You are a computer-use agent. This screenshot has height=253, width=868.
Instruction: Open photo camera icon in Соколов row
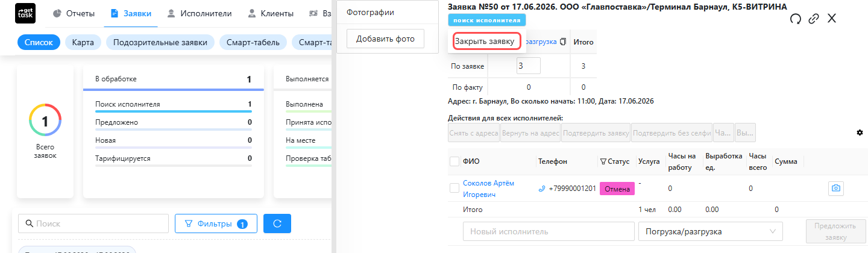(x=835, y=188)
